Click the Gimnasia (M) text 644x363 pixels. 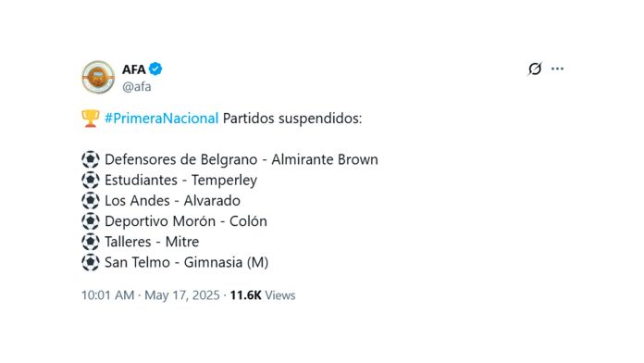point(226,262)
